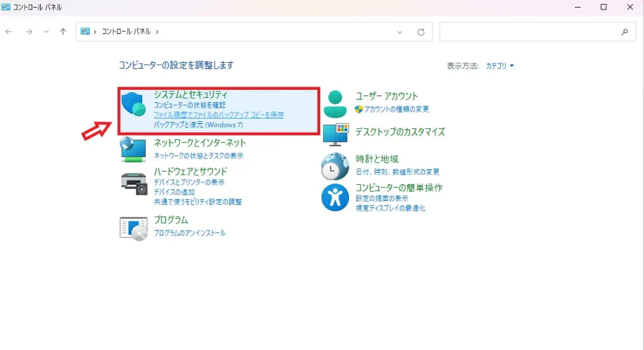Go back with the back arrow
This screenshot has width=644, height=350.
9,31
